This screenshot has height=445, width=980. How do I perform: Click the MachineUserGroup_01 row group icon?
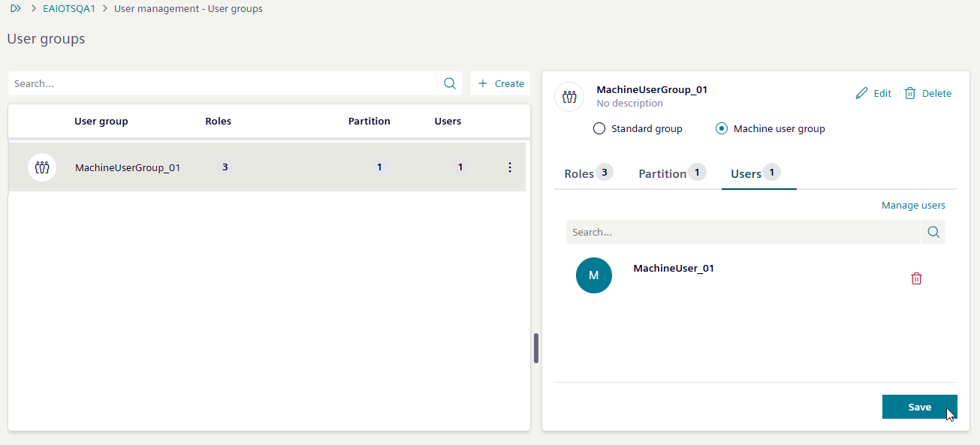[x=42, y=167]
